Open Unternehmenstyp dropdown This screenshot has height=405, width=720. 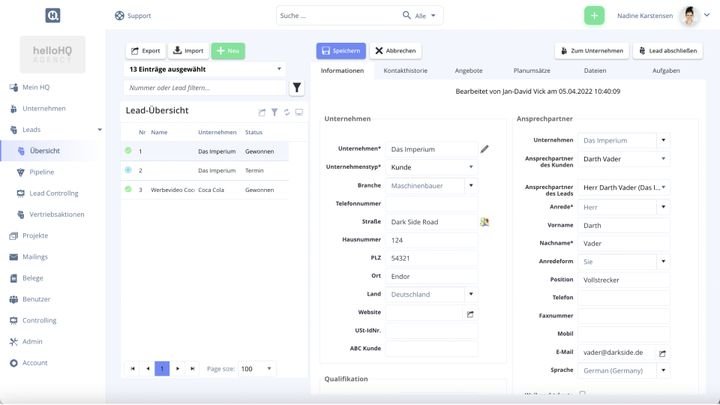pyautogui.click(x=471, y=167)
